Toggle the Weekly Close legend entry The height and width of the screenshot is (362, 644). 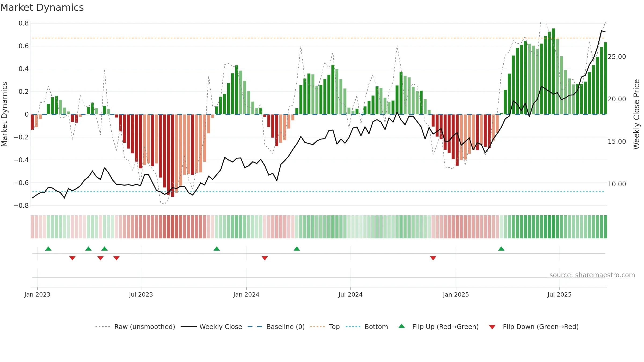pyautogui.click(x=221, y=327)
